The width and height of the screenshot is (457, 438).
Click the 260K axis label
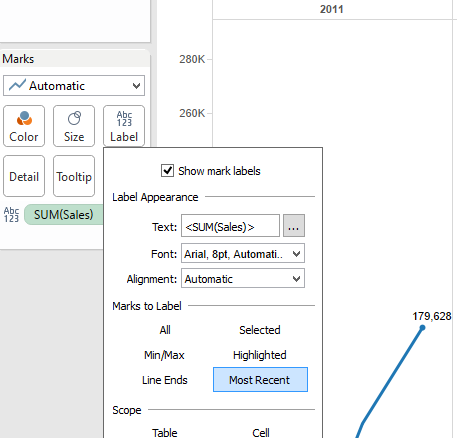click(192, 113)
